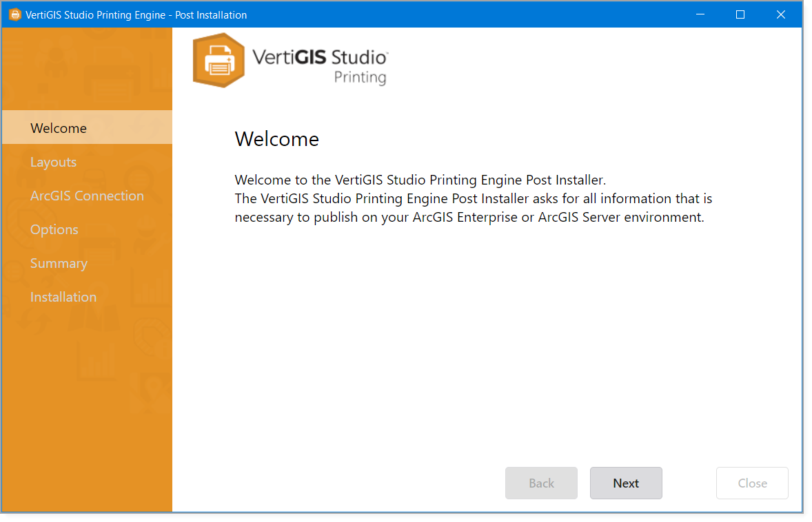Go to the Layouts step
Viewport: 812px width, 522px height.
53,162
